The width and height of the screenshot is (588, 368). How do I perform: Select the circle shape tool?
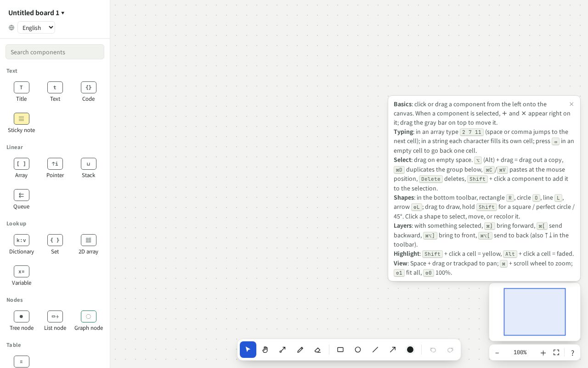(358, 350)
